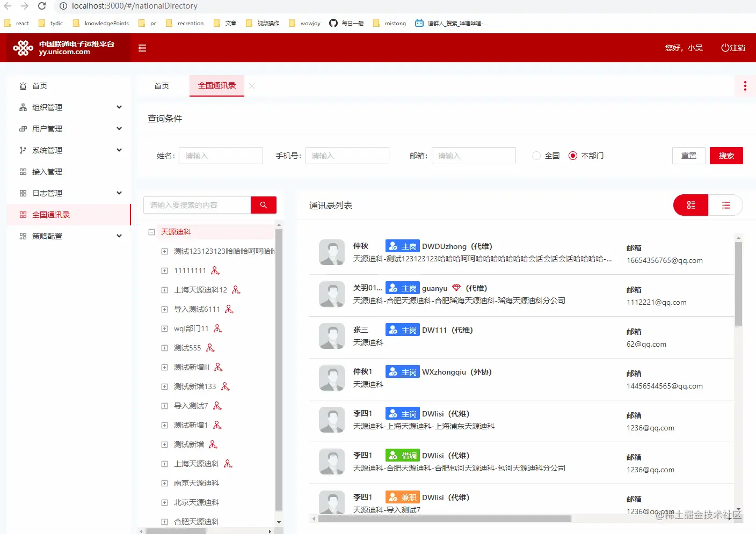The height and width of the screenshot is (534, 756).
Task: Click the diamond badge next to 关羽01
Action: click(x=456, y=288)
